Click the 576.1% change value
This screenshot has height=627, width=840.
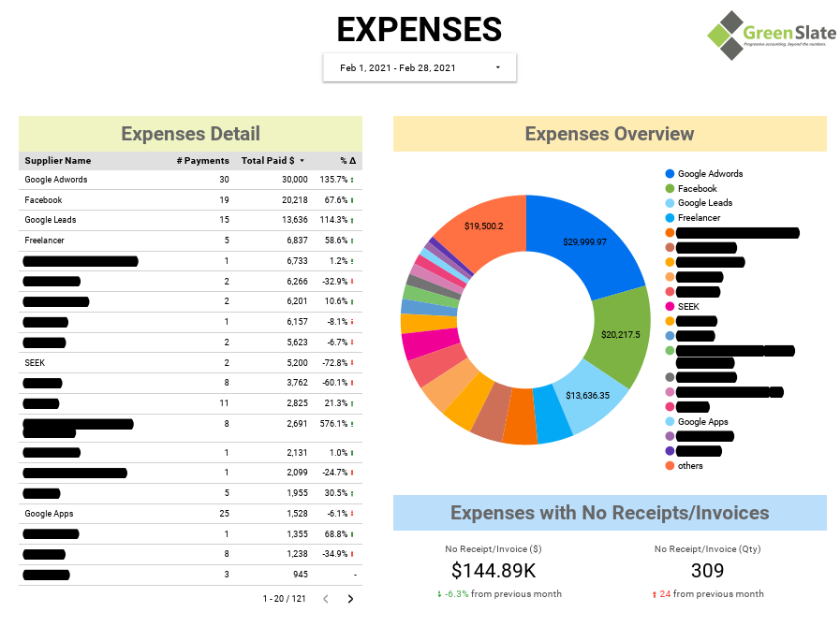pos(333,424)
